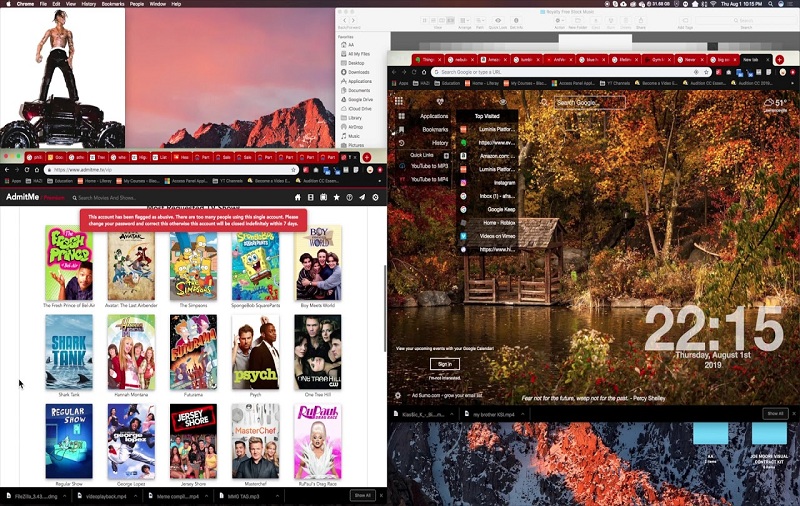Image resolution: width=800 pixels, height=506 pixels.
Task: Open the Arrange dropdown in Finder toolbar
Action: point(464,21)
